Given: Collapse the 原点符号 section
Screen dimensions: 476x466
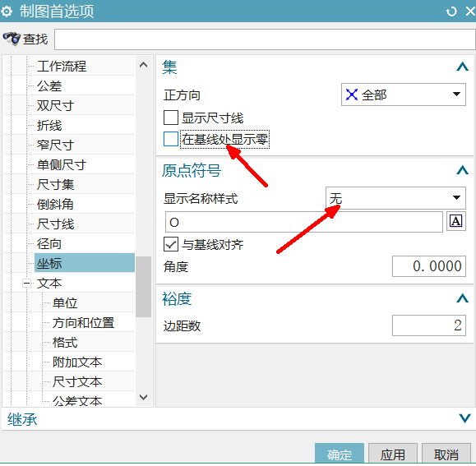Looking at the screenshot, I should pos(462,170).
